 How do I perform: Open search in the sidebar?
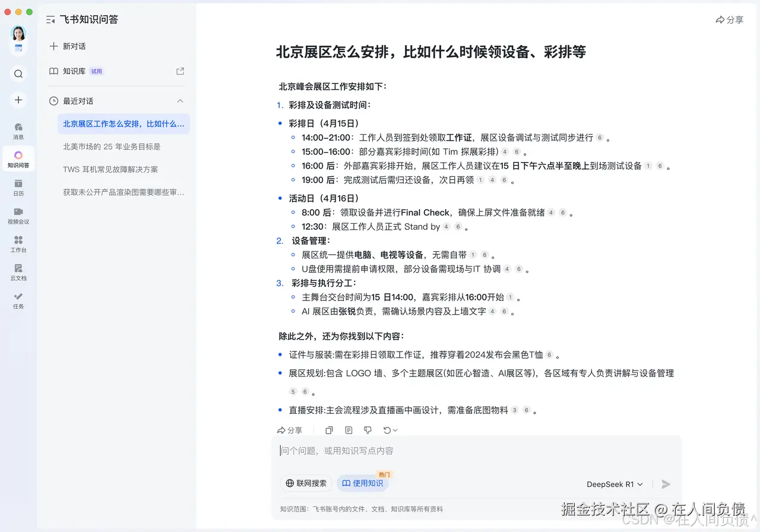click(18, 74)
